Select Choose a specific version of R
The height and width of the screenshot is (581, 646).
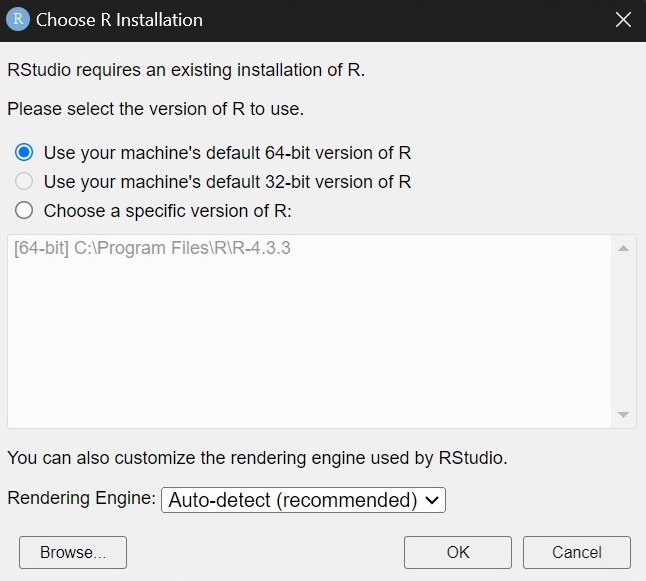point(24,211)
